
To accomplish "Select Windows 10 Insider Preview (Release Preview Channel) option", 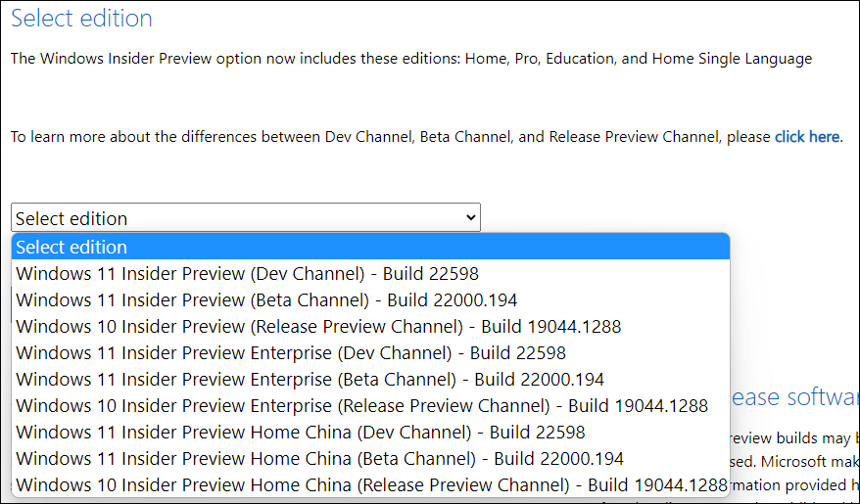I will tap(371, 327).
